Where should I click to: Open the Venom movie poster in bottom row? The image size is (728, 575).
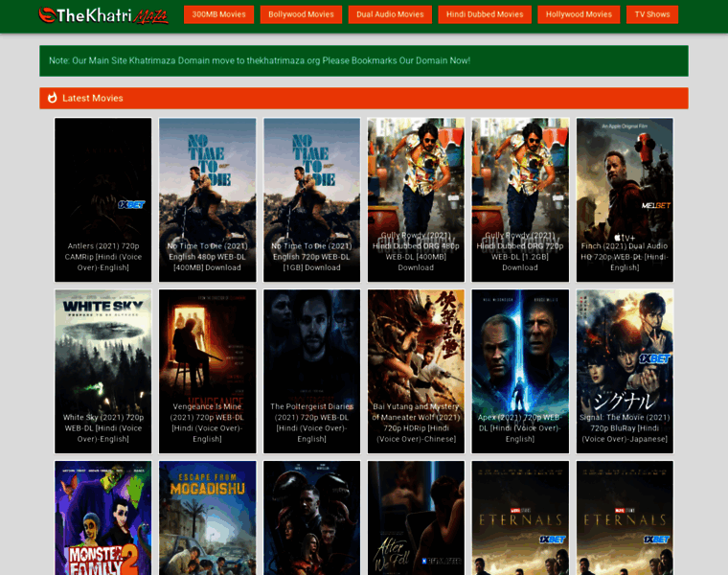coord(311,517)
